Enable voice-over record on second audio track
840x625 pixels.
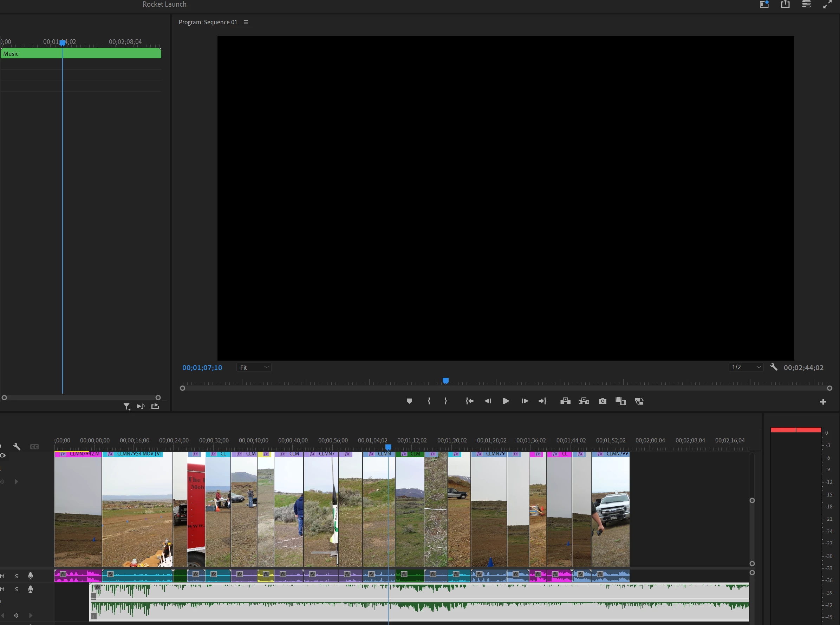pyautogui.click(x=31, y=589)
